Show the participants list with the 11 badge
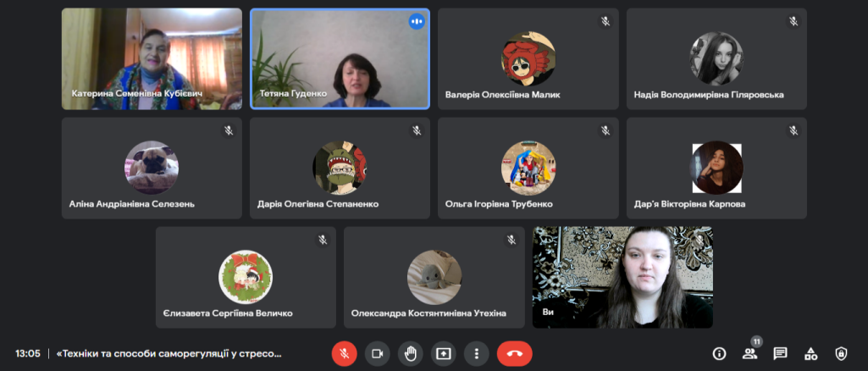The image size is (868, 371). pyautogui.click(x=750, y=353)
